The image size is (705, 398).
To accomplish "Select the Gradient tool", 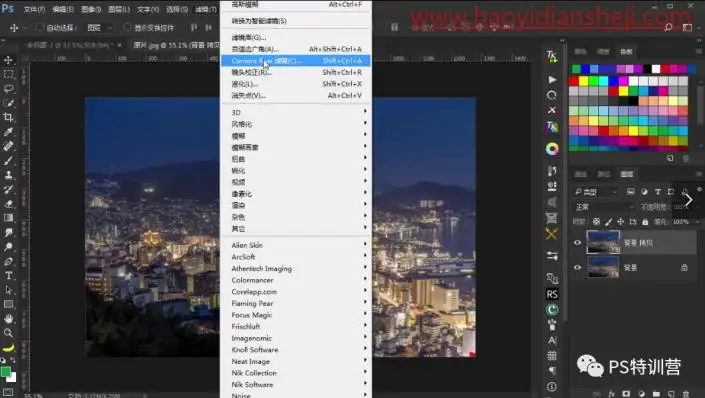I will click(x=8, y=218).
